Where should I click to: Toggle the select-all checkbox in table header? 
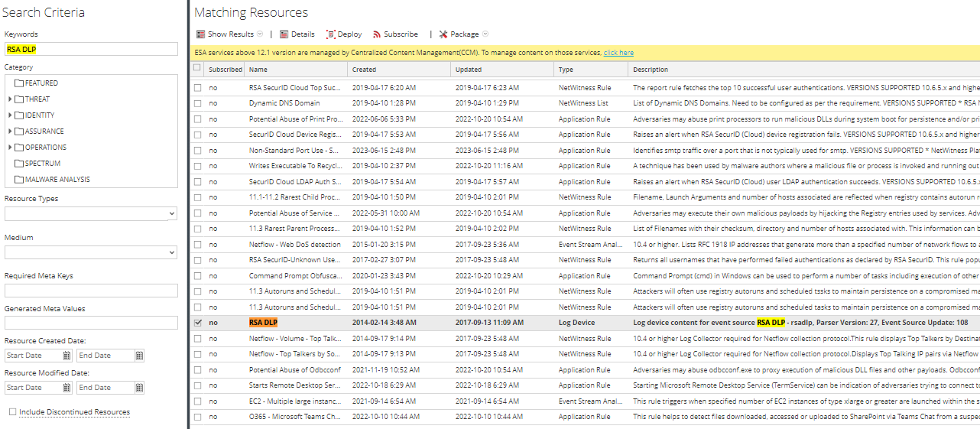198,69
